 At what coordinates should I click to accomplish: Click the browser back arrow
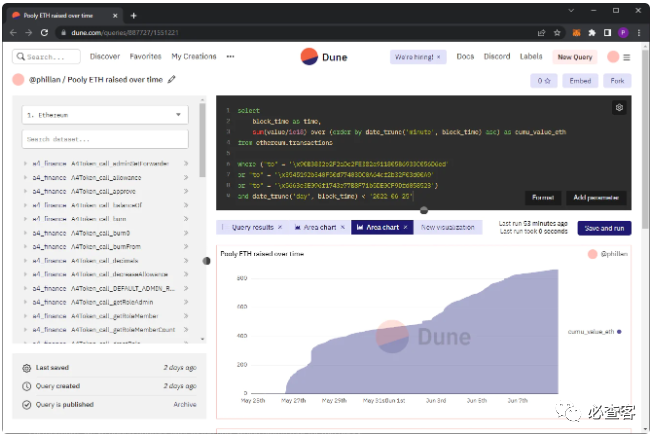pyautogui.click(x=13, y=33)
